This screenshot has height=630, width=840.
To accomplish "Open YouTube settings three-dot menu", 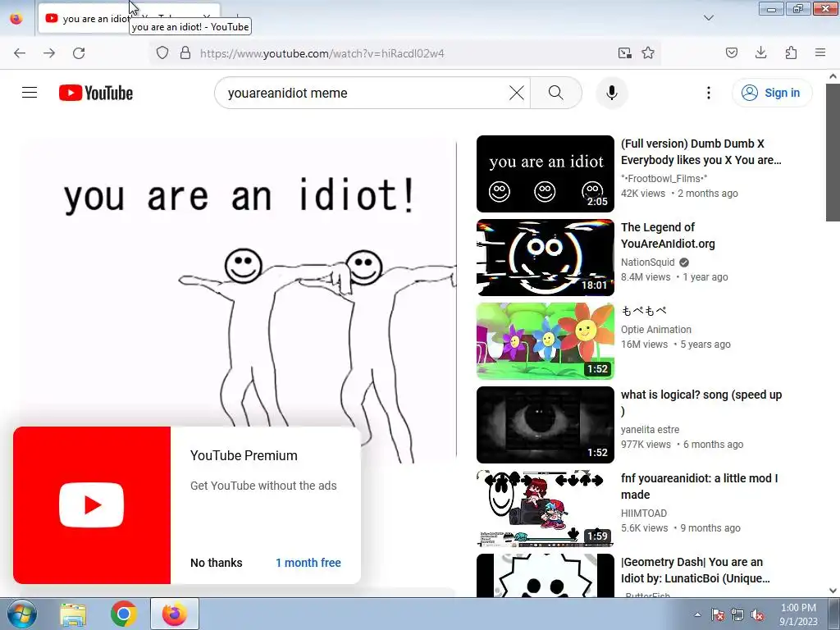I will point(708,93).
